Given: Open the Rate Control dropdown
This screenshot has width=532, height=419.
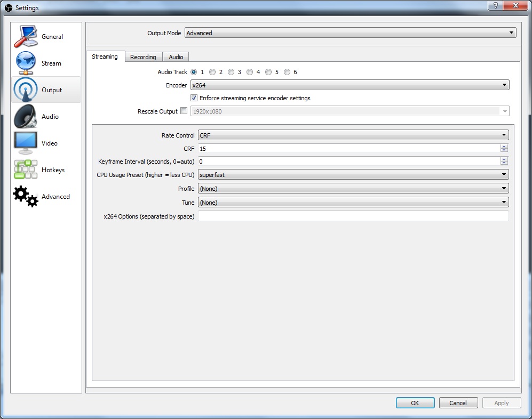Looking at the screenshot, I should pos(353,135).
